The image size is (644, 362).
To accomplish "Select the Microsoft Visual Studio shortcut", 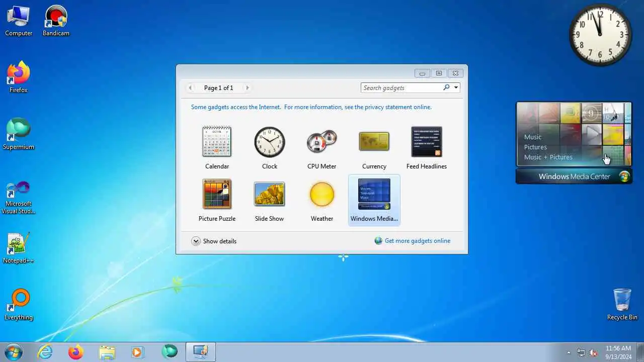I will tap(19, 198).
